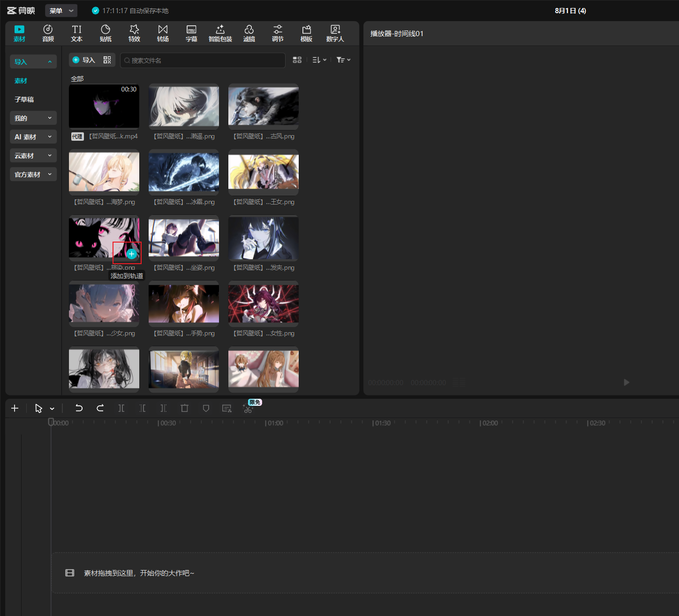Screen dimensions: 679x616
Task: Click the plus icon at timeline toolbar start
Action: coord(15,408)
